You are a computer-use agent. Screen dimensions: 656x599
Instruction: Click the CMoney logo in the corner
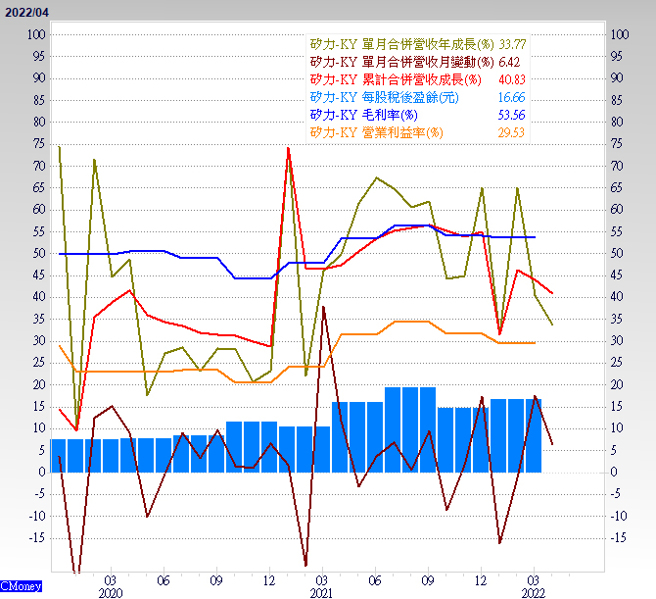(21, 585)
